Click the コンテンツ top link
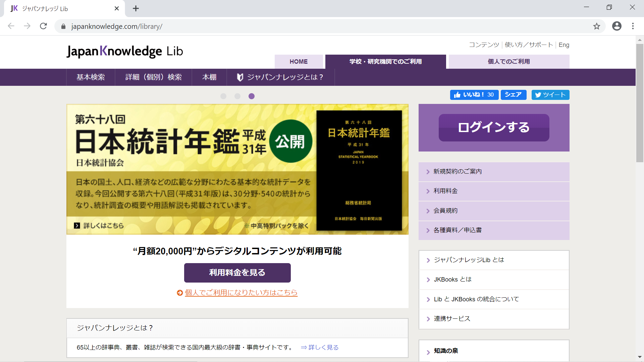 [484, 45]
